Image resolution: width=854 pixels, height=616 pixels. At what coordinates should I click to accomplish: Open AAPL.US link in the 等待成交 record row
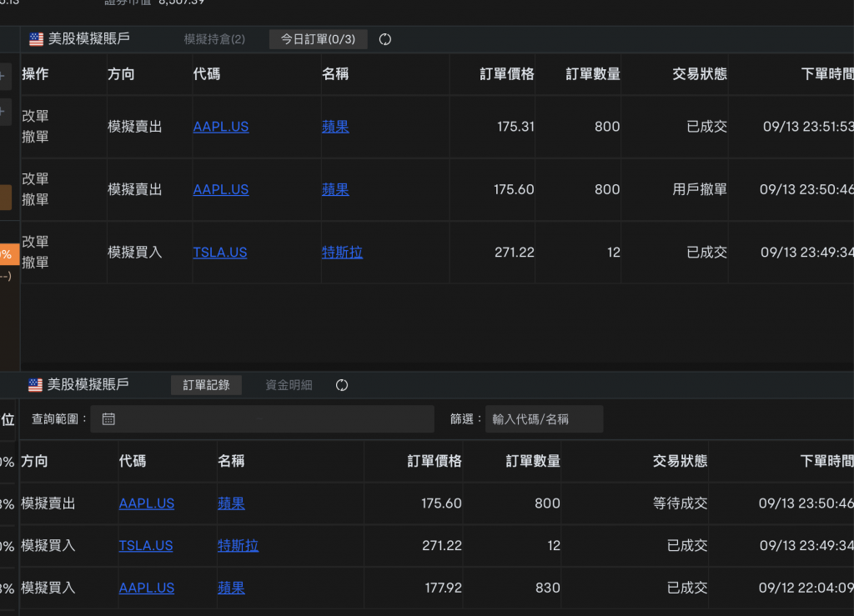click(147, 503)
